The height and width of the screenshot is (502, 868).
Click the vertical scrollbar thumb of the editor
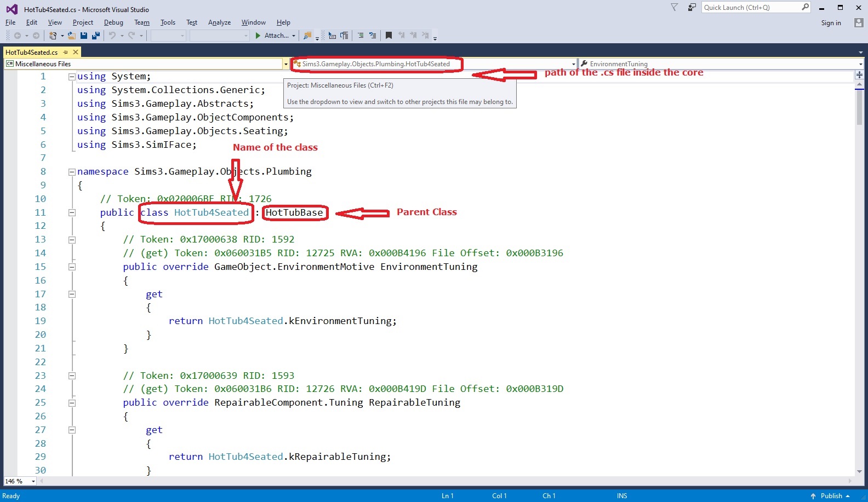pyautogui.click(x=859, y=107)
